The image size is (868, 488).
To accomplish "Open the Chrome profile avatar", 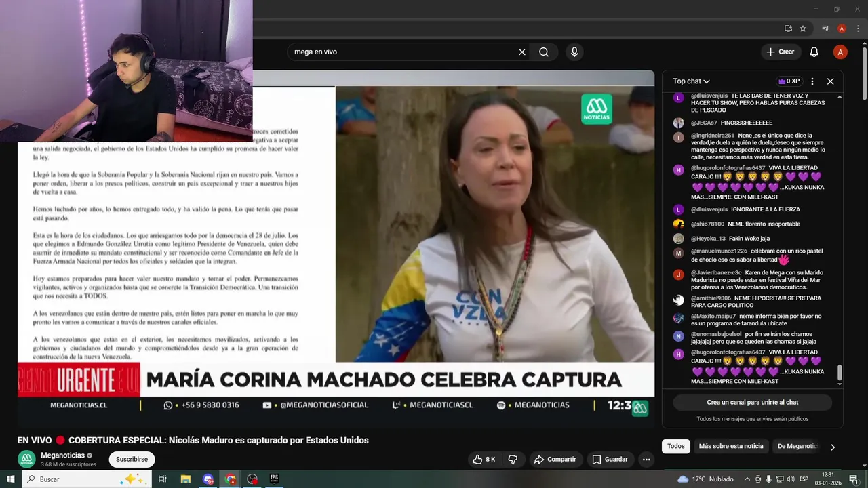I will (x=842, y=28).
